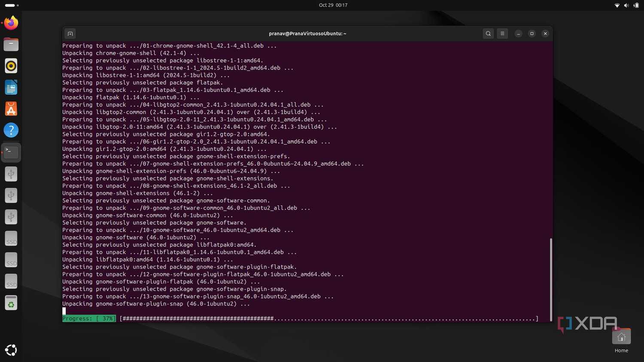Click the Activities workspace indicator
Viewport: 644px width, 362px height.
[12, 5]
